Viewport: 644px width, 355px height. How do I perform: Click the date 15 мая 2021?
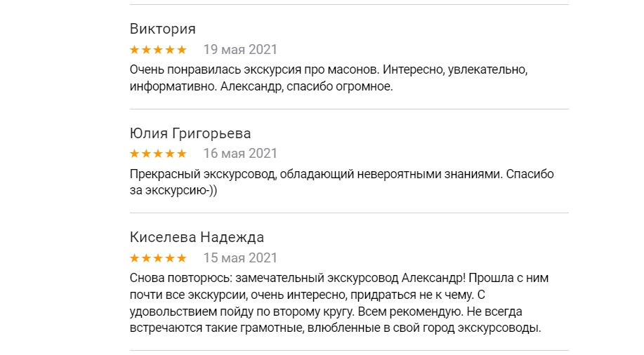point(240,257)
